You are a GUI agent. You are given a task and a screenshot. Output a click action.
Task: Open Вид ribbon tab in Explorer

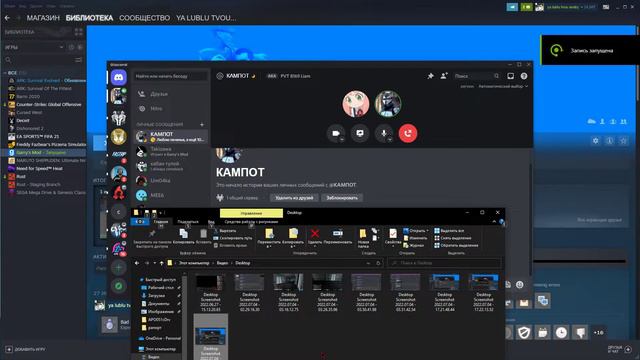[x=211, y=222]
